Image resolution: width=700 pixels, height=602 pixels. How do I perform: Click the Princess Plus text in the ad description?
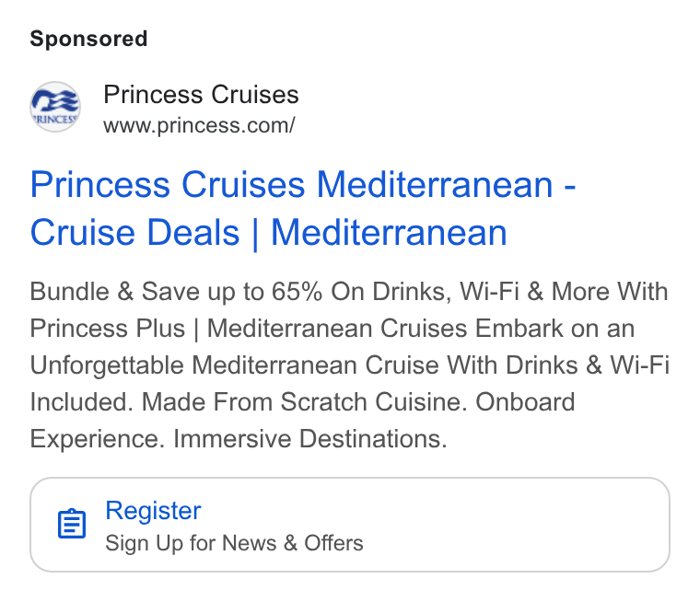pos(108,329)
